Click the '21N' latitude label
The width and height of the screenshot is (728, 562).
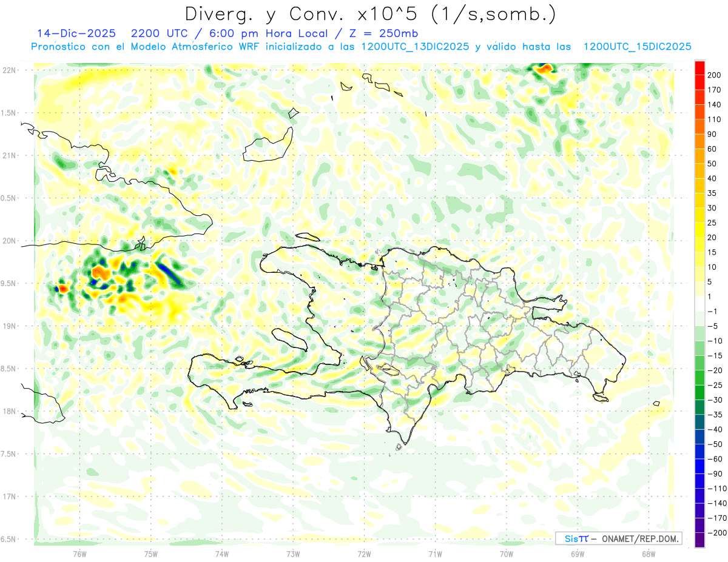(9, 155)
